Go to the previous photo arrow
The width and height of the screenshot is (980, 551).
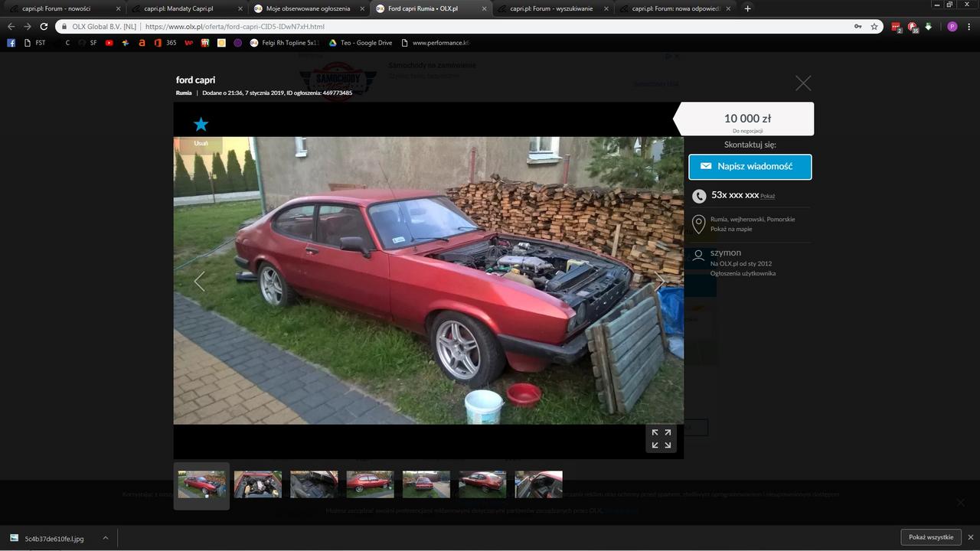(199, 281)
